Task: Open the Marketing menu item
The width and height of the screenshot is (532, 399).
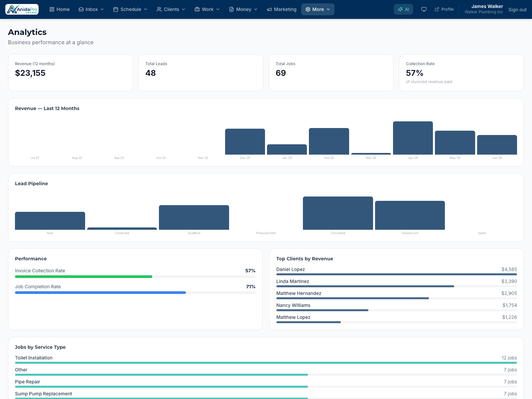Action: pyautogui.click(x=282, y=9)
